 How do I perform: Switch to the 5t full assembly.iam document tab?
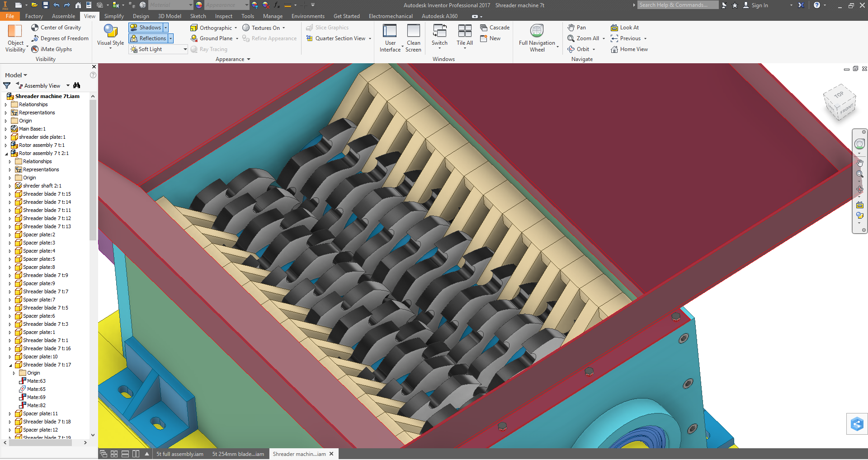coord(180,454)
